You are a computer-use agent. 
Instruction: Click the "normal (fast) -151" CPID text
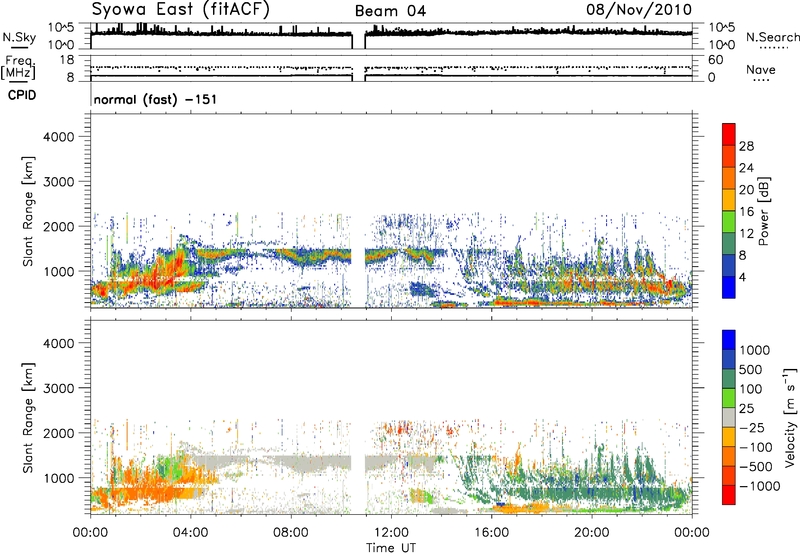point(155,99)
